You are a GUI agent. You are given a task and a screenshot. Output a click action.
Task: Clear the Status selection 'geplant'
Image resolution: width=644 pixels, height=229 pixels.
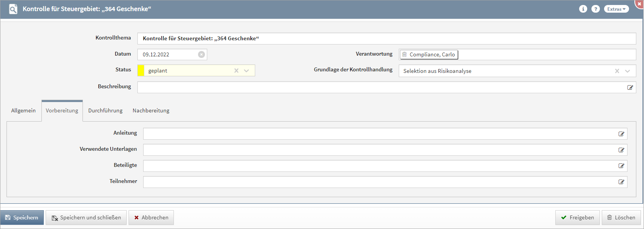click(x=236, y=71)
